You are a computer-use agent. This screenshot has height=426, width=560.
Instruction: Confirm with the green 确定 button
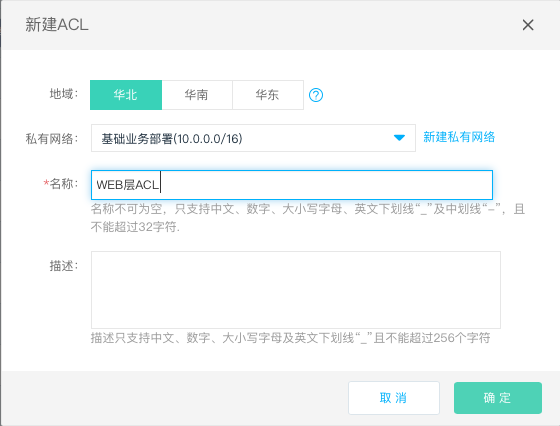[498, 398]
